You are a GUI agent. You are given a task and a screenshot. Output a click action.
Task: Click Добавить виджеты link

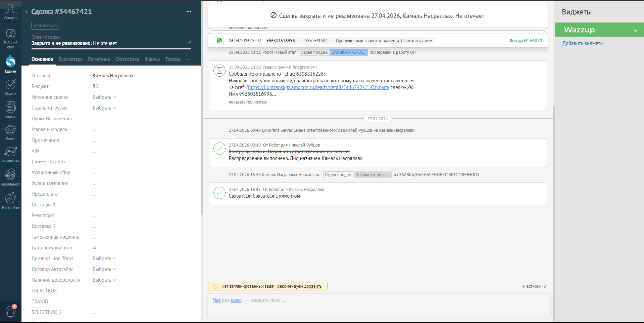point(583,43)
